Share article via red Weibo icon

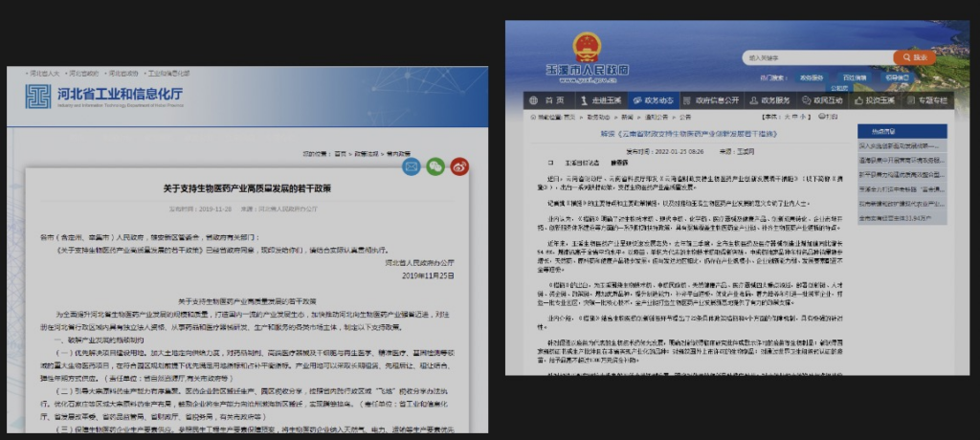pos(459,167)
